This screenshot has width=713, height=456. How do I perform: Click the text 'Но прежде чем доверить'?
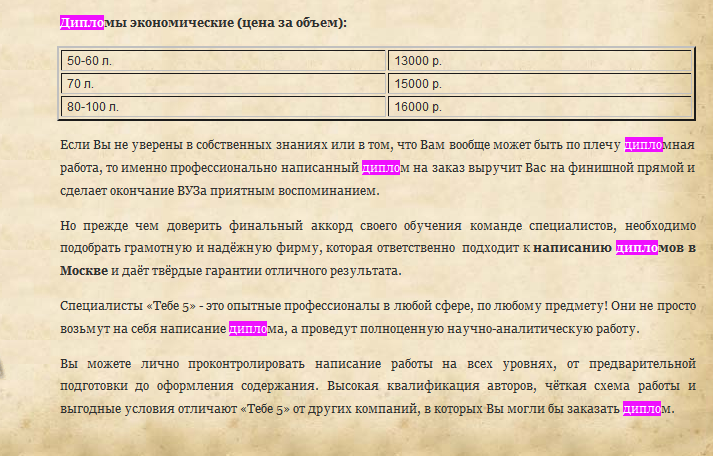141,225
